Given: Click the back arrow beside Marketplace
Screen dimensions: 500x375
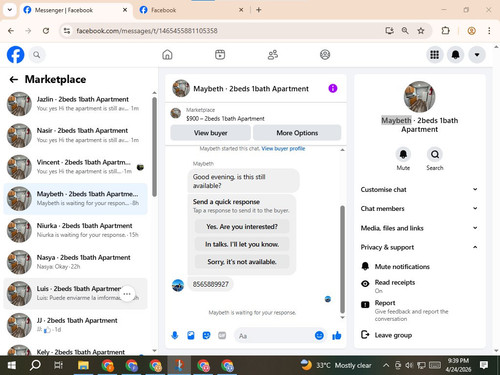Looking at the screenshot, I should (x=14, y=79).
